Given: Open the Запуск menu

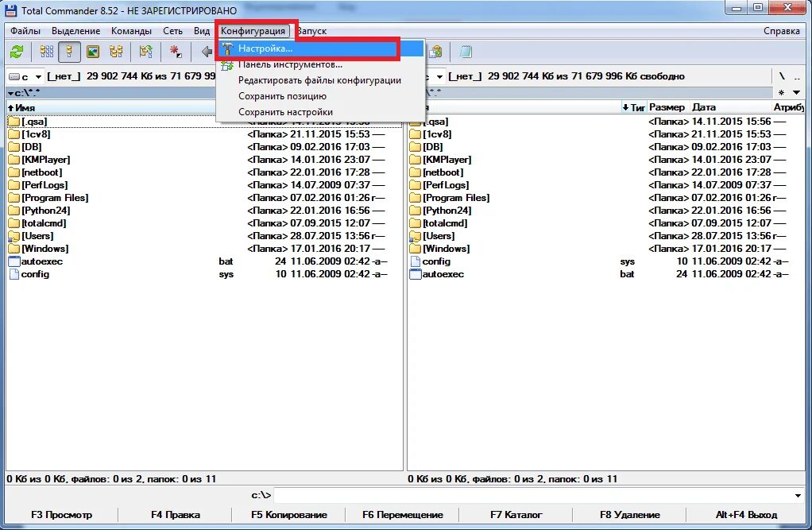Looking at the screenshot, I should (311, 31).
